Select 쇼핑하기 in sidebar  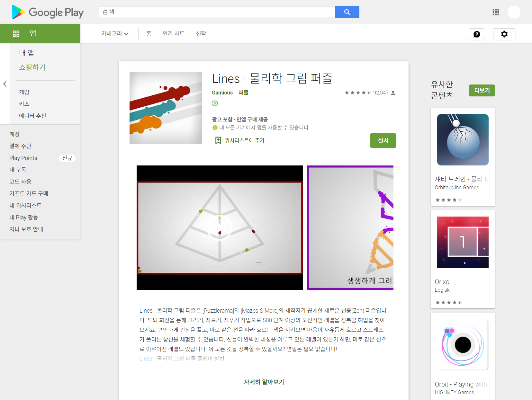(x=32, y=67)
